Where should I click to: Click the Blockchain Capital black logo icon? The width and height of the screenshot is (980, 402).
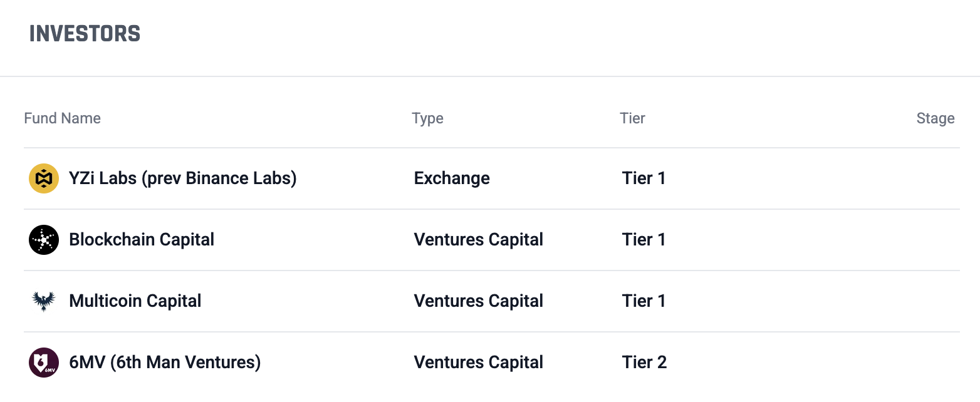pyautogui.click(x=44, y=240)
